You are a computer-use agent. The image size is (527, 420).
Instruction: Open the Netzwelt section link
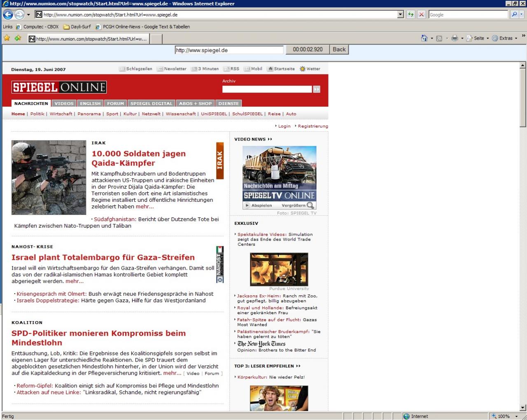(151, 114)
